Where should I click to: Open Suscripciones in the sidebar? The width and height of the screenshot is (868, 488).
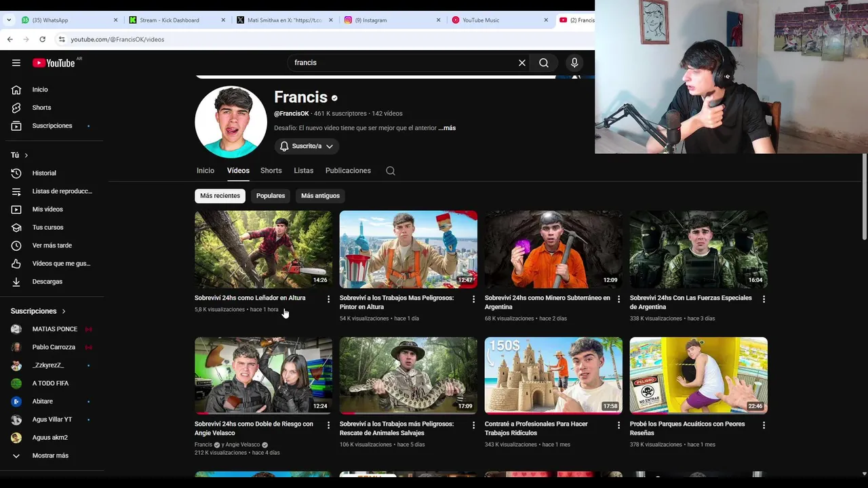[52, 126]
